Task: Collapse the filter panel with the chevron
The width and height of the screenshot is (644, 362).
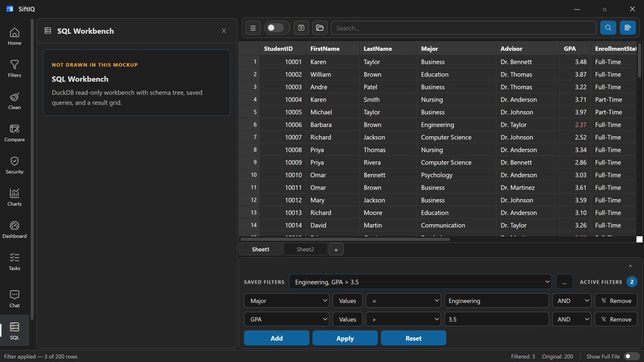Action: pyautogui.click(x=630, y=266)
